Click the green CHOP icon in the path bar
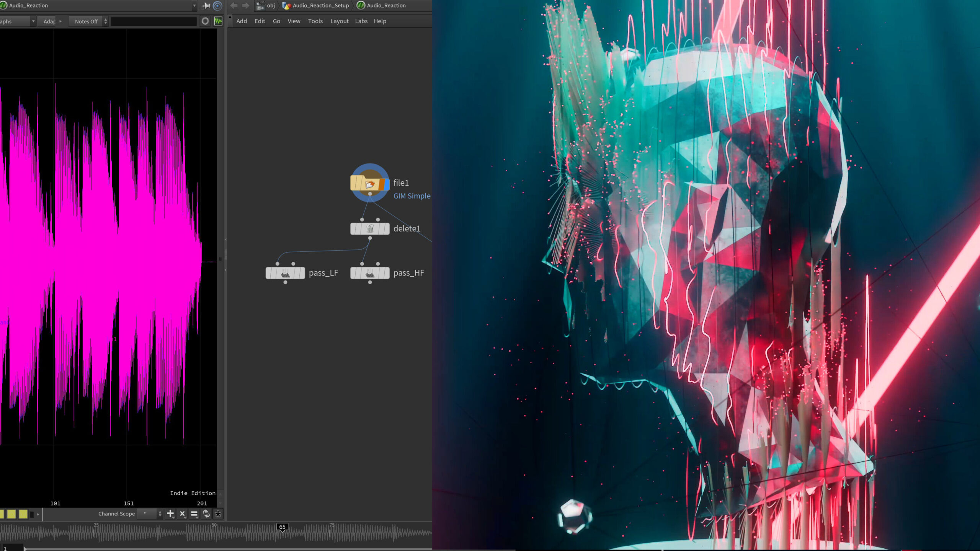980x551 pixels. pyautogui.click(x=361, y=5)
